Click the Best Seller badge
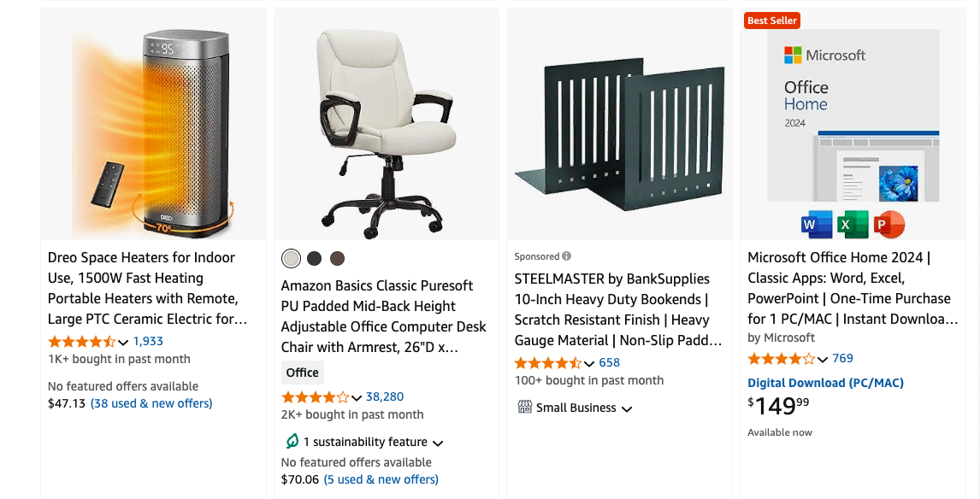 (771, 21)
